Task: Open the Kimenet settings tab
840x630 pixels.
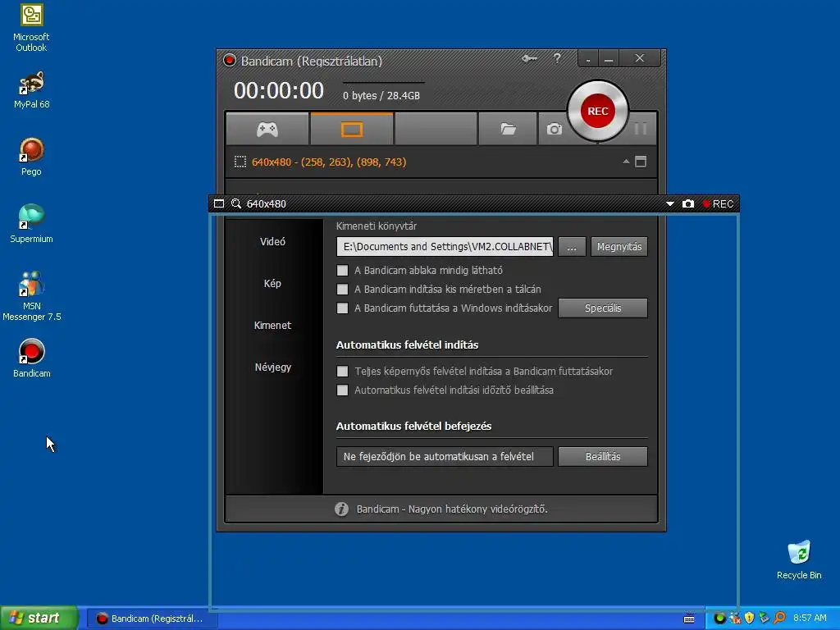Action: point(272,325)
